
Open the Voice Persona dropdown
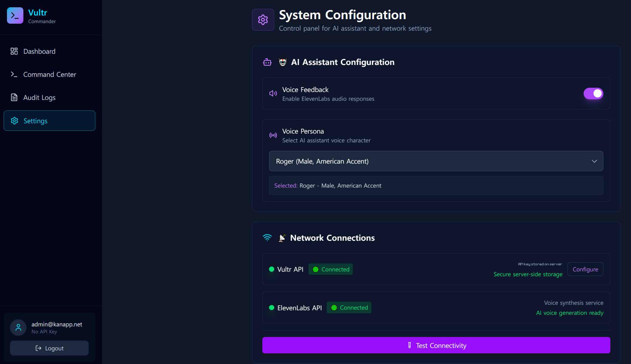(x=436, y=161)
